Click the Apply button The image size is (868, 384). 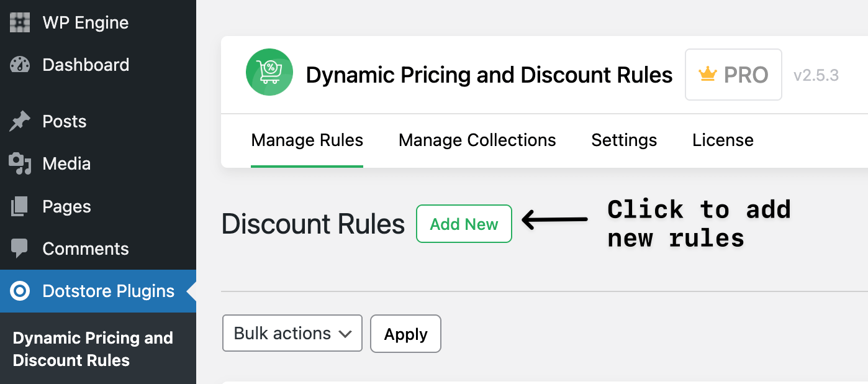click(x=405, y=334)
